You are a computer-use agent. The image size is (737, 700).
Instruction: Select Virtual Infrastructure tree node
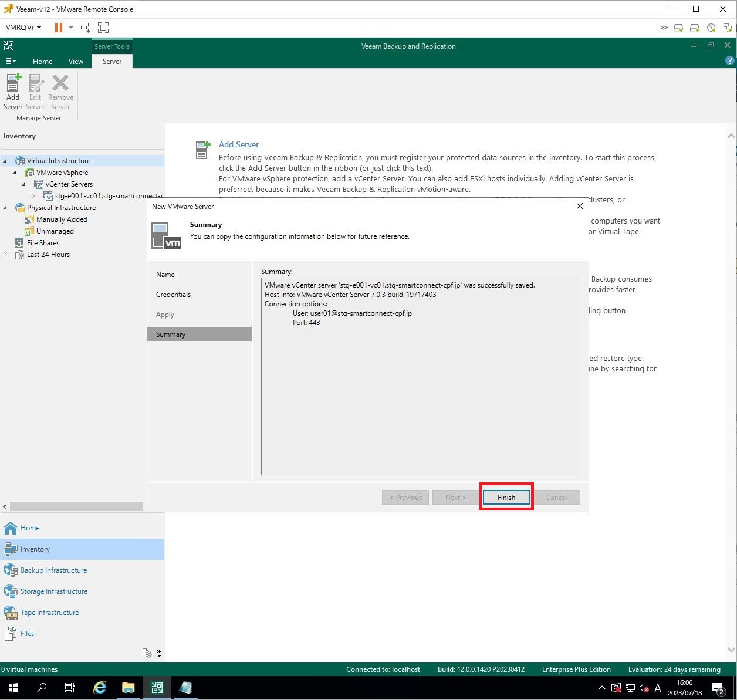(58, 160)
